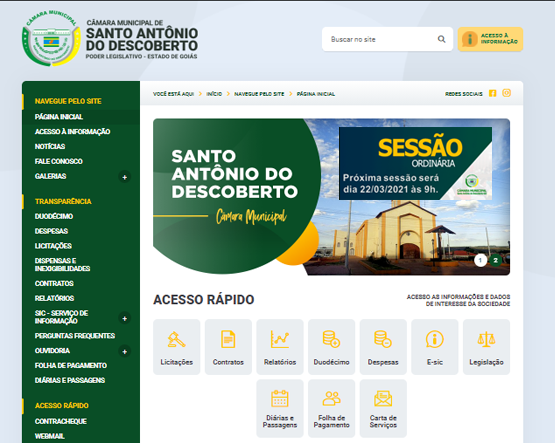This screenshot has width=555, height=443.
Task: Click the search magnifier icon
Action: 441,39
